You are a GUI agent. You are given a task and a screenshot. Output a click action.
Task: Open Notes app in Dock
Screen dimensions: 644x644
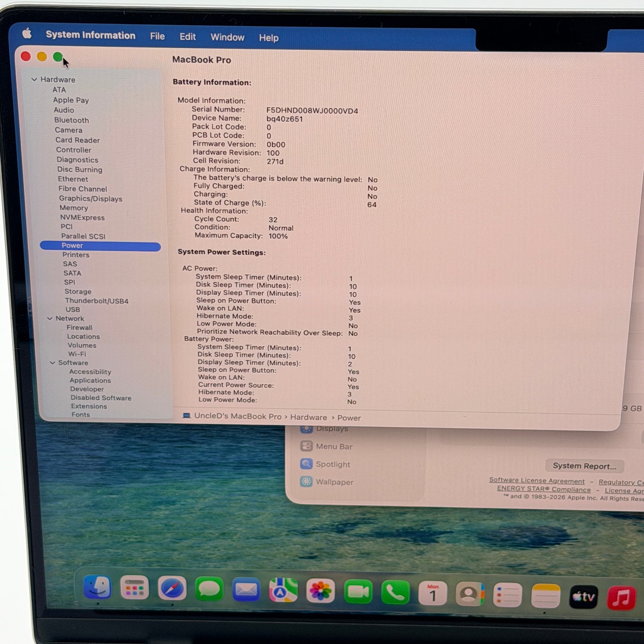[546, 596]
